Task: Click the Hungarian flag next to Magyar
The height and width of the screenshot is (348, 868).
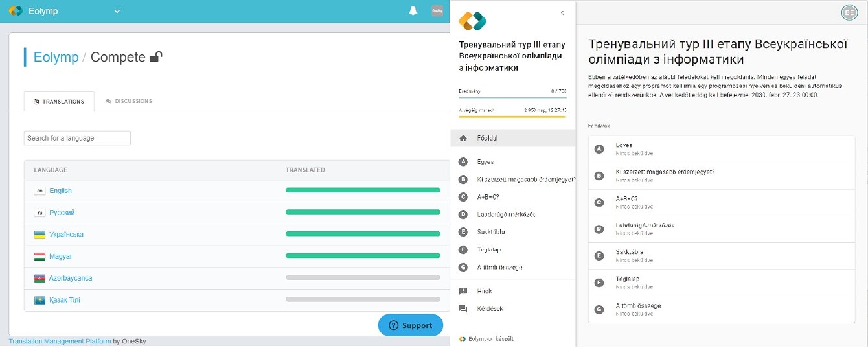Action: [40, 257]
